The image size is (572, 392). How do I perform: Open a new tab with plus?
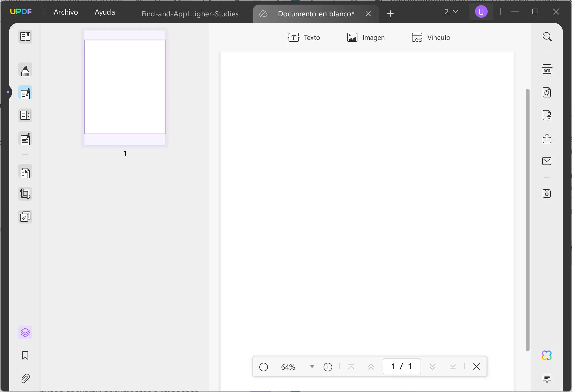tap(390, 13)
